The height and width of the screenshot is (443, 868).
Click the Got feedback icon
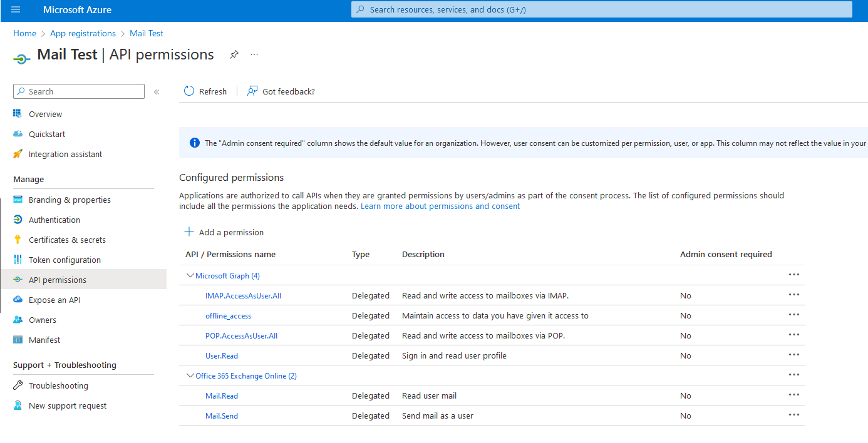tap(252, 91)
